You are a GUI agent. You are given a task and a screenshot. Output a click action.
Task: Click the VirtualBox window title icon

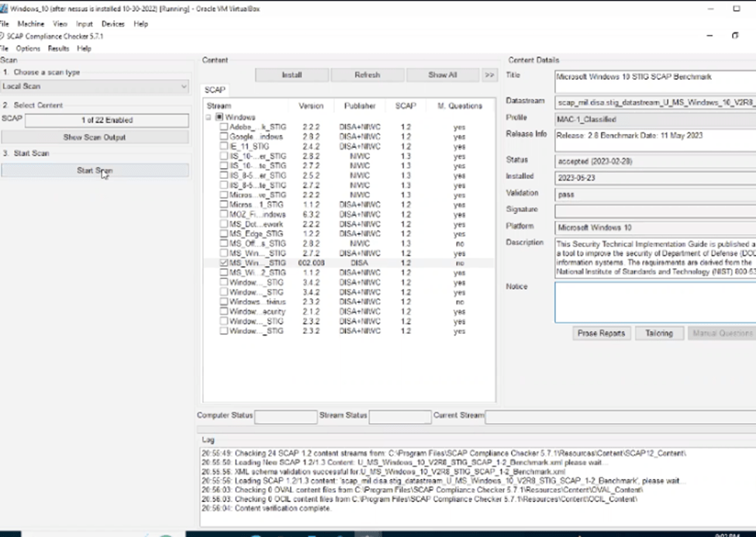(x=4, y=8)
